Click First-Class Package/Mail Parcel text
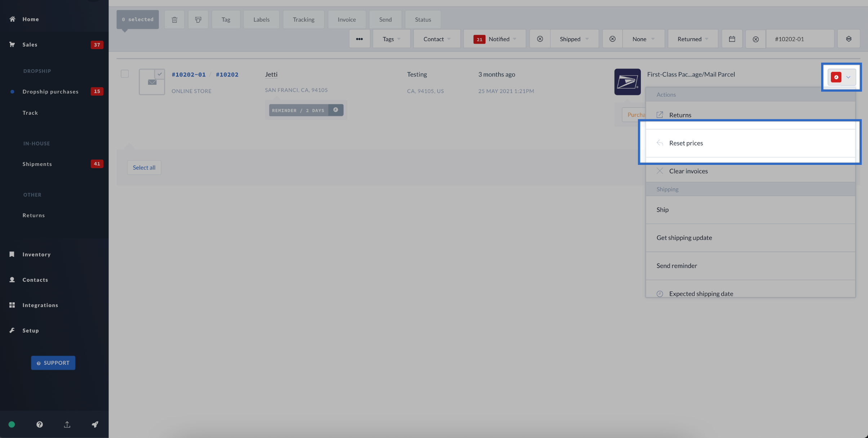 click(691, 74)
